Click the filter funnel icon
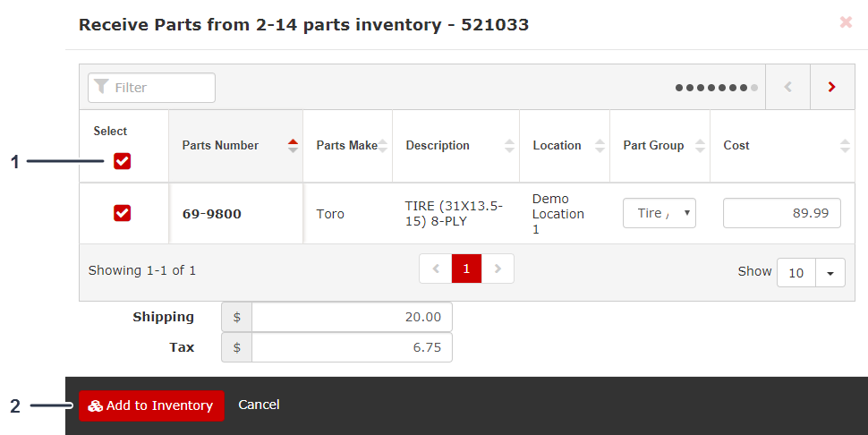This screenshot has width=868, height=435. [x=102, y=88]
